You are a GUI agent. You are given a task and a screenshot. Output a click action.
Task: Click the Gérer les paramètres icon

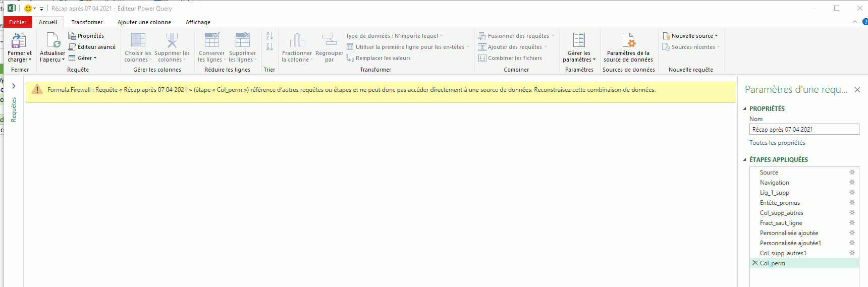(579, 40)
